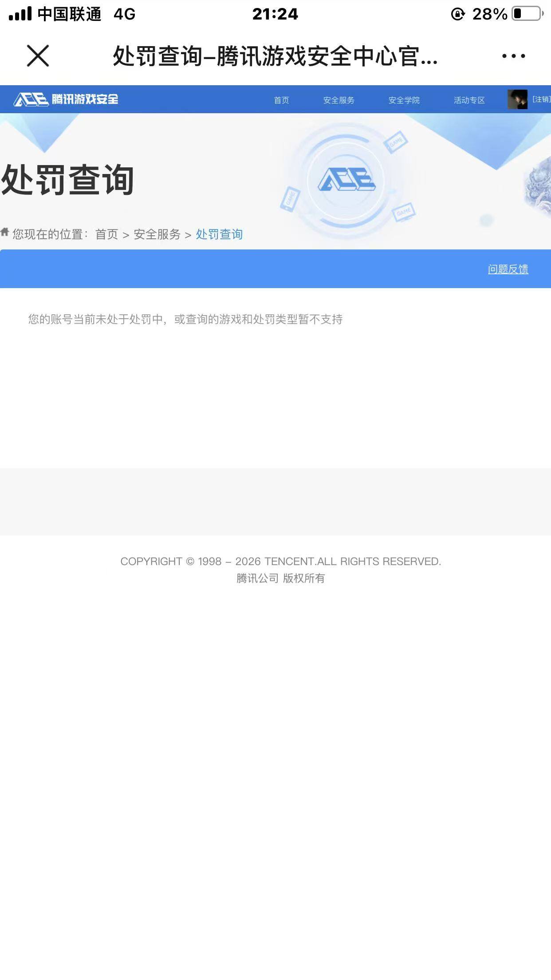Click the 注销 logout link
551x980 pixels.
click(x=542, y=99)
